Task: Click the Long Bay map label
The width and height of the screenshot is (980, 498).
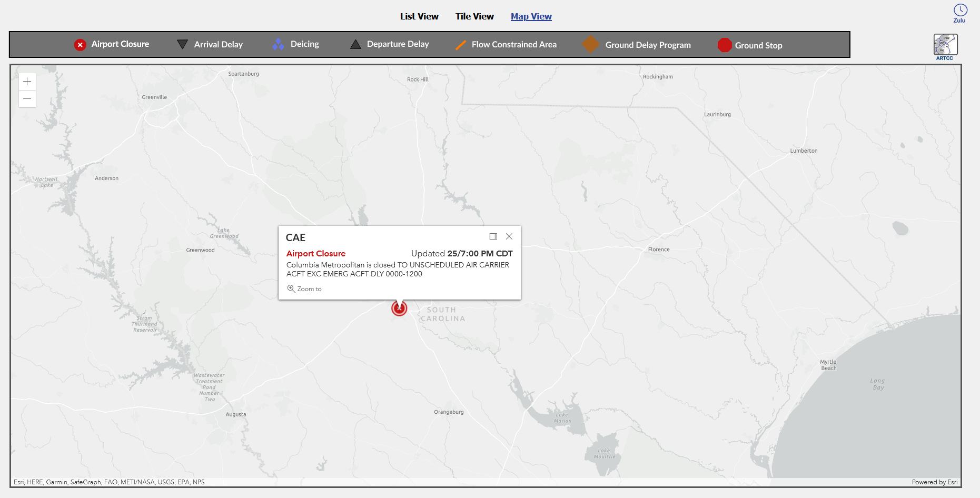Action: click(878, 384)
